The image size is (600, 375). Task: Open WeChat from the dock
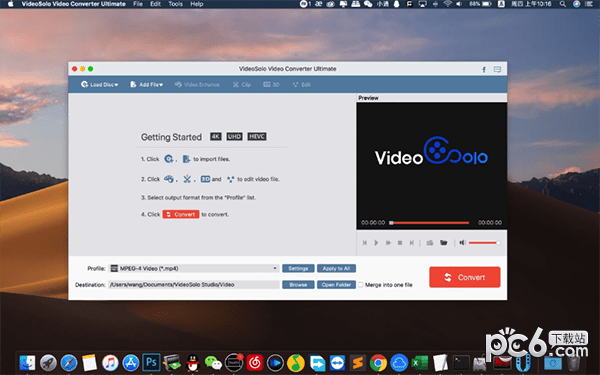[x=213, y=362]
